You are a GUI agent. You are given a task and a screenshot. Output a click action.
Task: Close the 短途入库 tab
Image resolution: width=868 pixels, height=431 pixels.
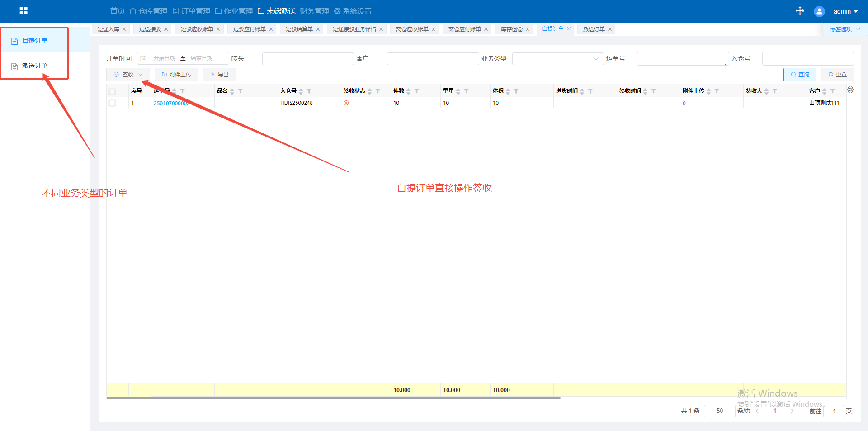point(124,29)
